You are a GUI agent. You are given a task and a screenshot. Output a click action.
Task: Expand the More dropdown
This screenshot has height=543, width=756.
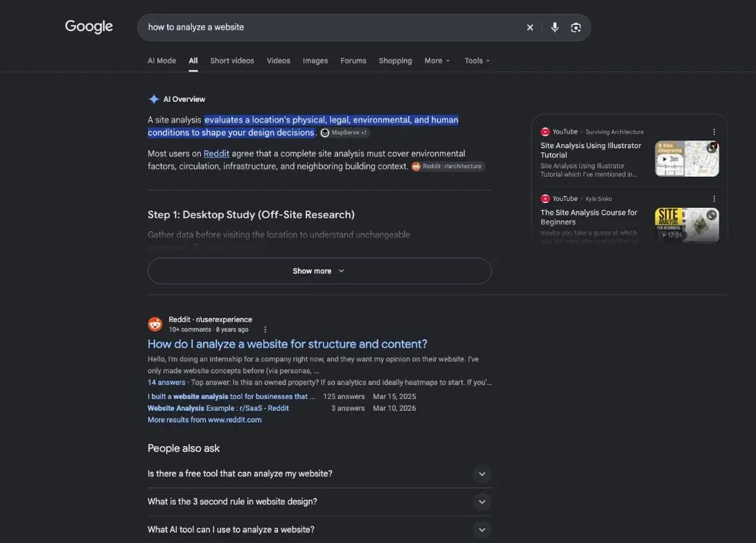[437, 61]
